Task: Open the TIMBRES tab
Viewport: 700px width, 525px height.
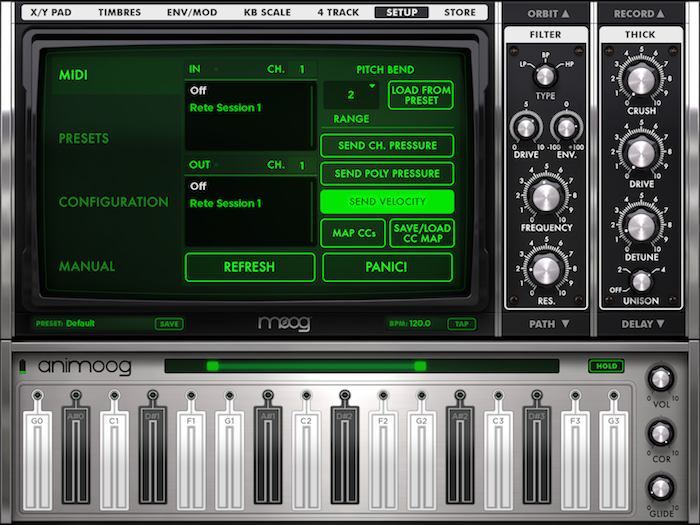Action: point(120,12)
